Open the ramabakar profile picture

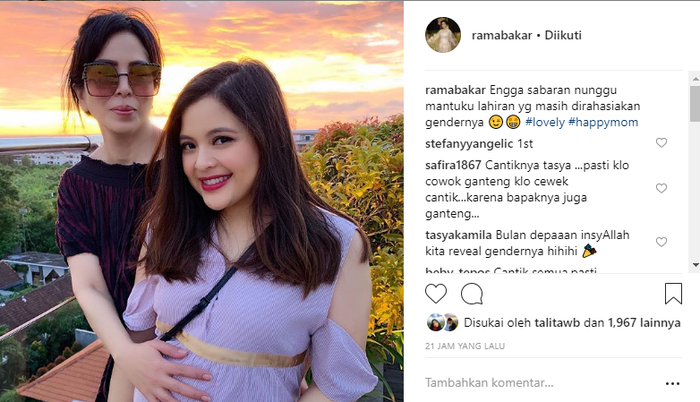pos(443,35)
